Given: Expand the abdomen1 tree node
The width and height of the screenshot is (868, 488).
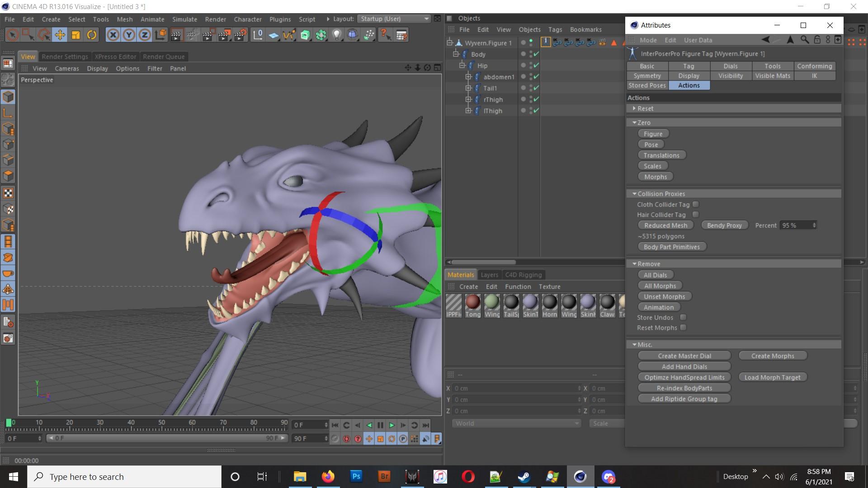Looking at the screenshot, I should (469, 77).
